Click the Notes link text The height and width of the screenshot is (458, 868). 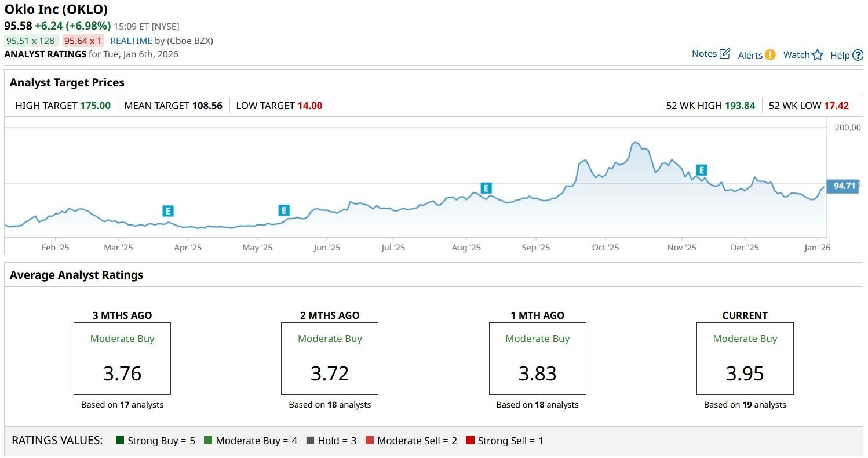[704, 54]
